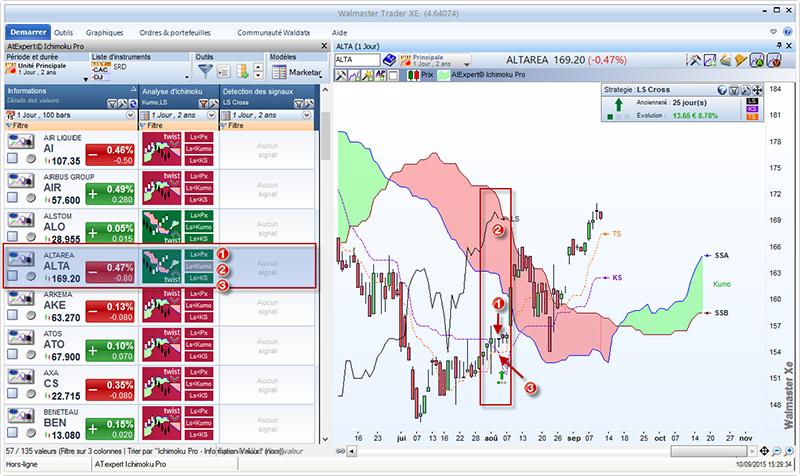This screenshot has width=800, height=476.
Task: Tick the checkbox in the ATOS row
Action: point(12,354)
